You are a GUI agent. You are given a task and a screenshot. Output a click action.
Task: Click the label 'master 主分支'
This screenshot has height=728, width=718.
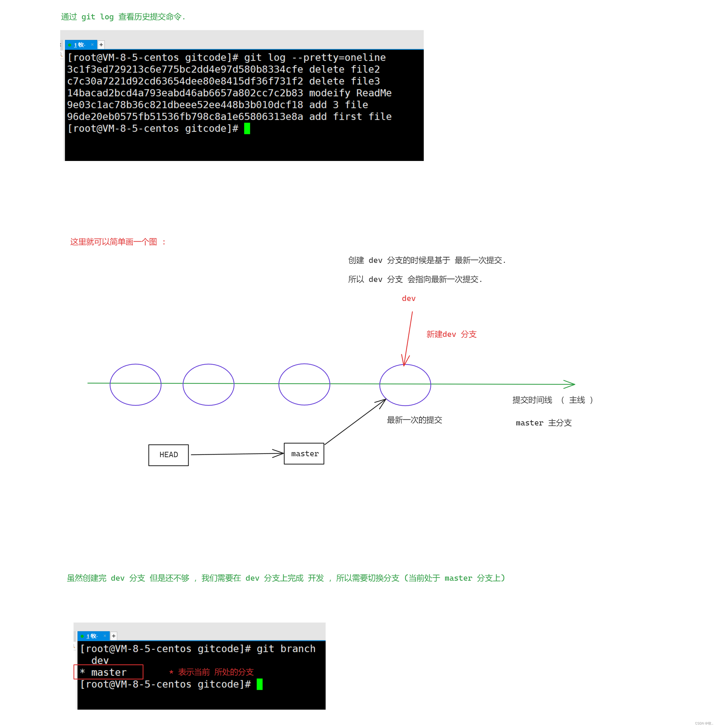click(x=544, y=423)
